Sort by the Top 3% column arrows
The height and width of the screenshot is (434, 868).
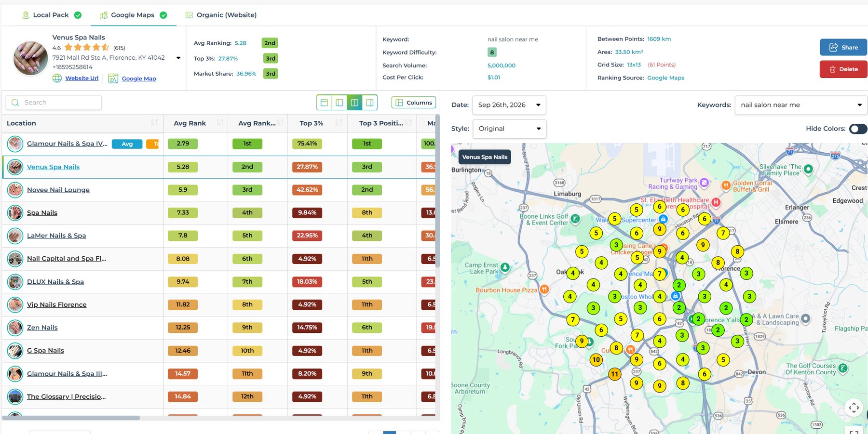coord(339,123)
